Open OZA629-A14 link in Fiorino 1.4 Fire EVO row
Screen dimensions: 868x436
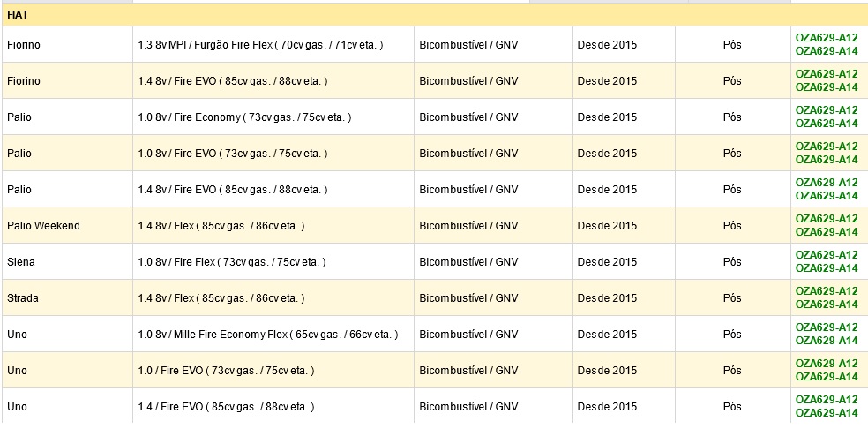[827, 87]
